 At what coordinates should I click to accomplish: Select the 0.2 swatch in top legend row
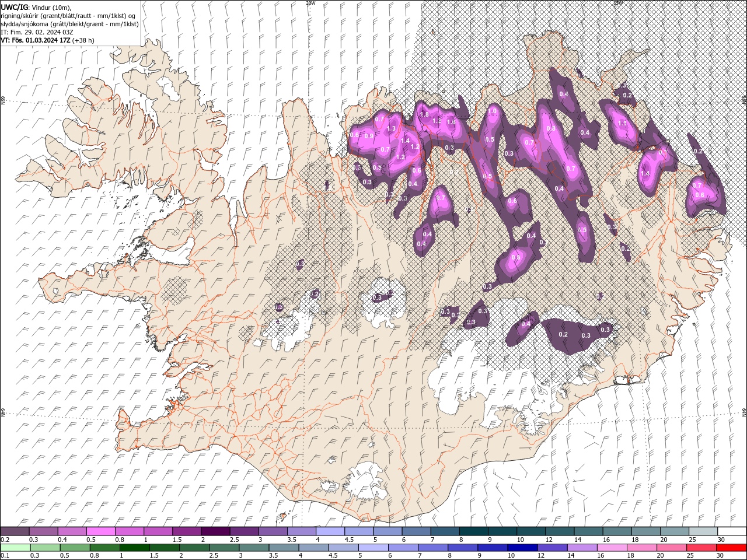tap(15, 531)
